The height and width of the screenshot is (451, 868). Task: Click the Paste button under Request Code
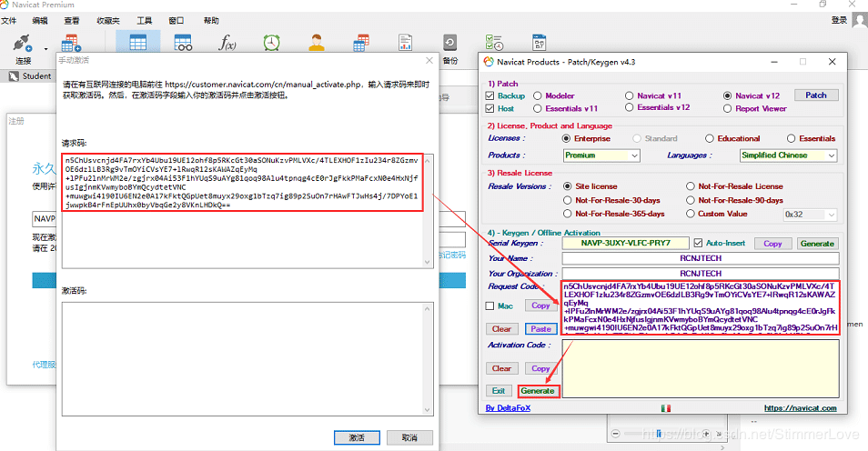tap(540, 329)
